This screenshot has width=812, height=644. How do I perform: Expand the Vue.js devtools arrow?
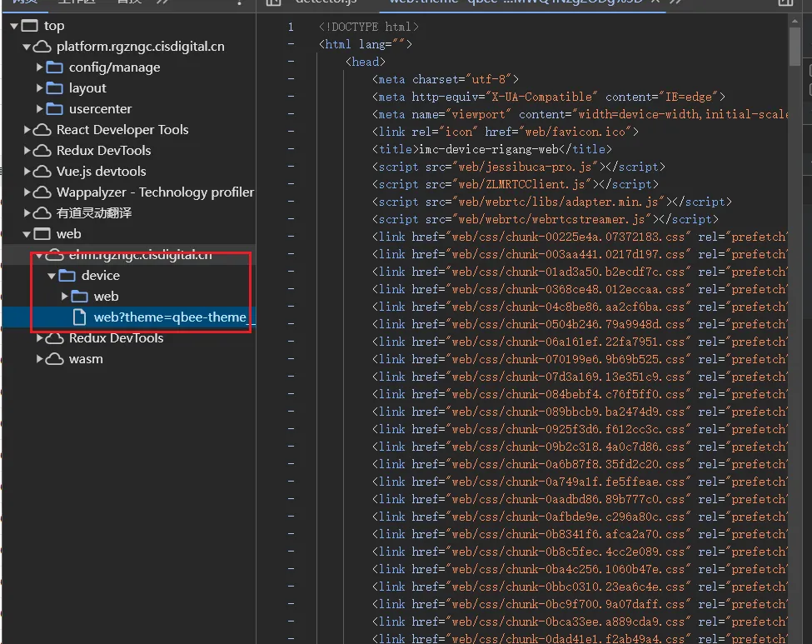point(27,171)
